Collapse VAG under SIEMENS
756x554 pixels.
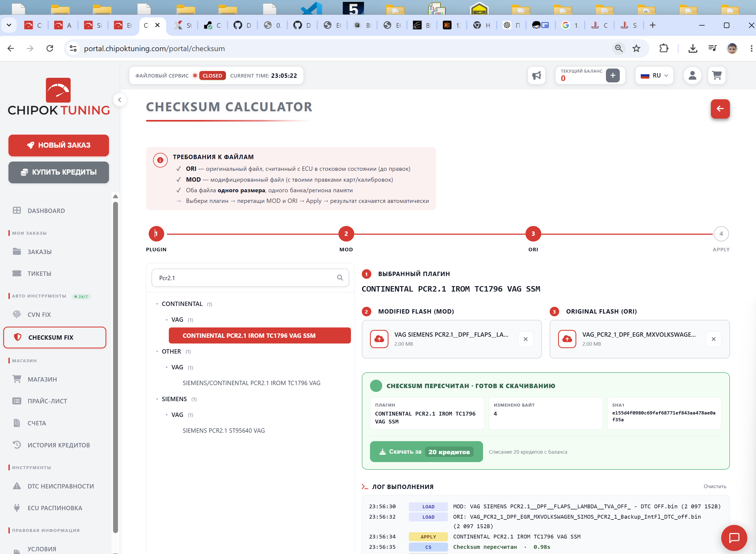tap(167, 415)
